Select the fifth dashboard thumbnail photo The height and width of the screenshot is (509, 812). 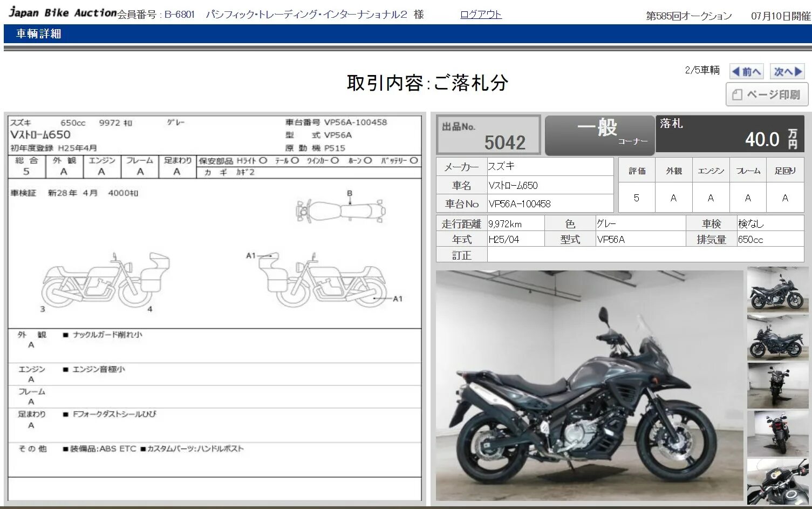point(777,481)
